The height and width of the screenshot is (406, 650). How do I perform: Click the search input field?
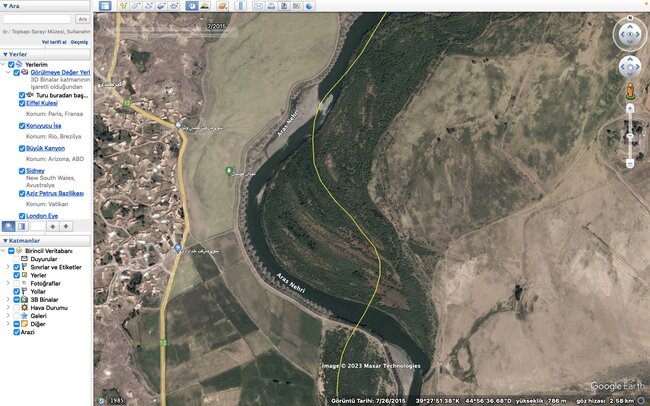[x=36, y=19]
